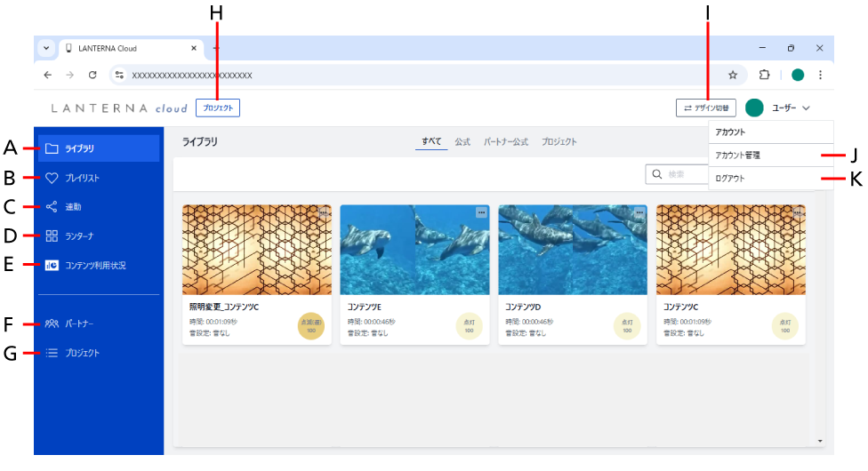Toggle 点灯 100 badge on コンテンツD
Image resolution: width=868 pixels, height=471 pixels.
627,326
